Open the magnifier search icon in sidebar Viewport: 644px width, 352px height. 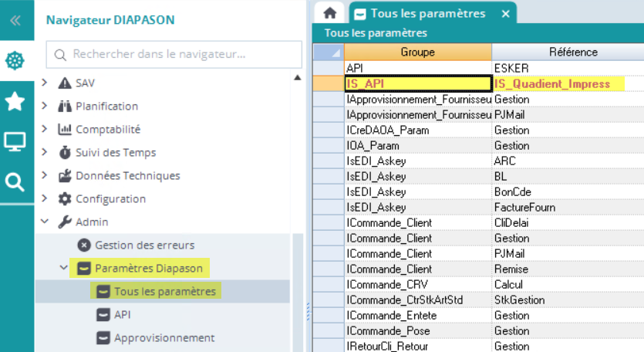(x=15, y=182)
